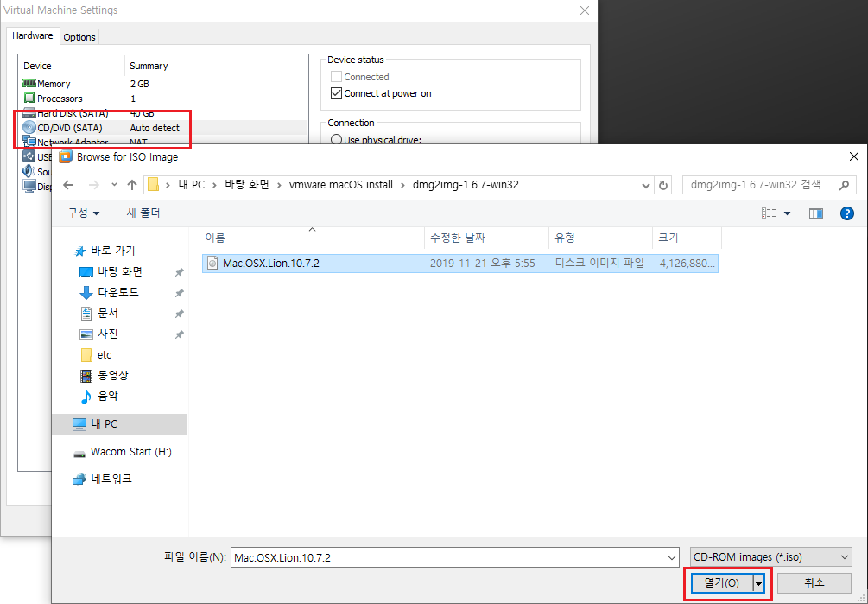Refresh the dmg2img folder listing
The height and width of the screenshot is (604, 868).
(663, 185)
